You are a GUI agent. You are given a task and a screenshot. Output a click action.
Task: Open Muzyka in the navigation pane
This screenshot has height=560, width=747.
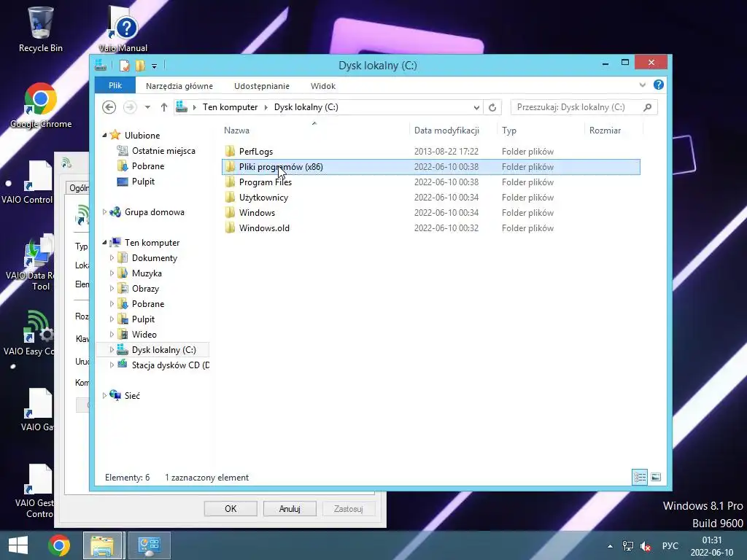(x=147, y=273)
